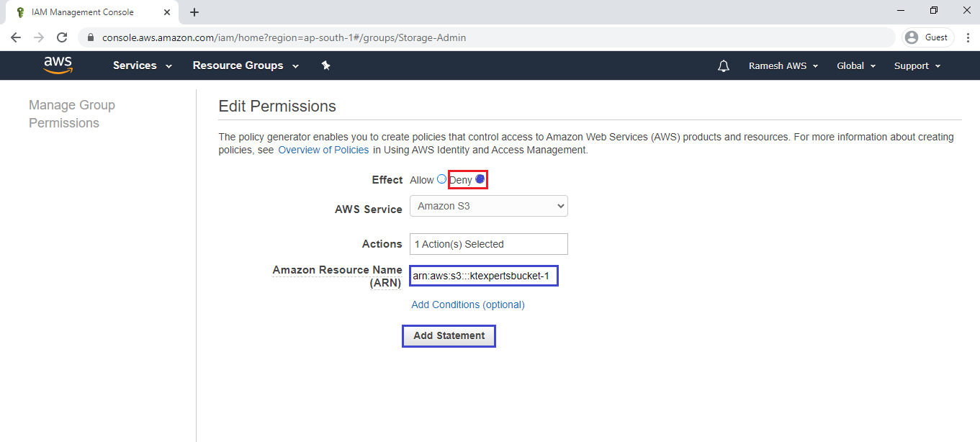The height and width of the screenshot is (442, 980).
Task: Open the Chrome three-dot menu
Action: pyautogui.click(x=967, y=37)
